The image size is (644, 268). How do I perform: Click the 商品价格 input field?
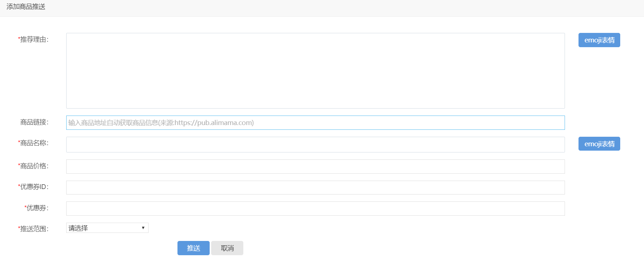(x=315, y=166)
